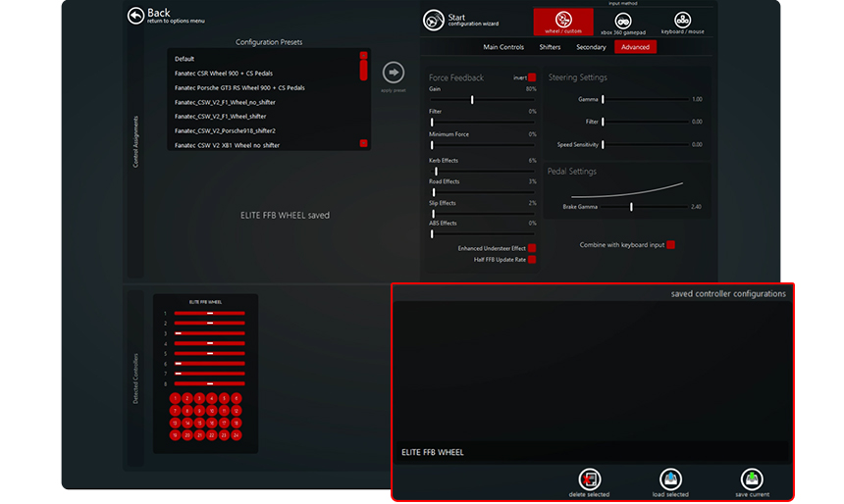Choose Xbox 360 gamepad input method
Viewport: 844px width, 504px height.
(x=625, y=22)
